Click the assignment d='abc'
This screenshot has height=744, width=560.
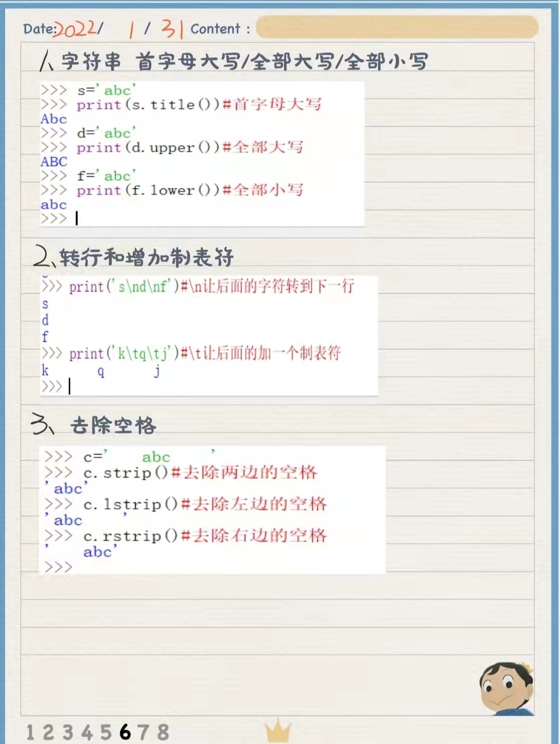pos(107,133)
